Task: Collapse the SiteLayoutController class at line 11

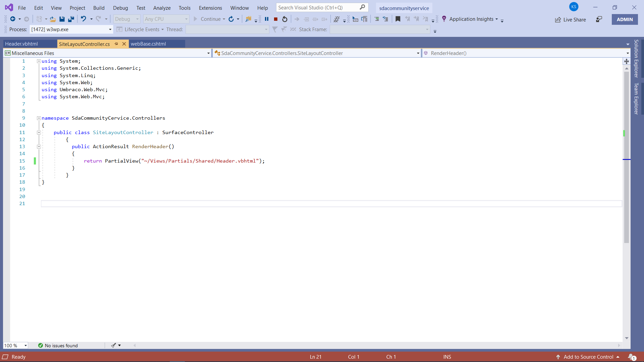Action: [39, 133]
